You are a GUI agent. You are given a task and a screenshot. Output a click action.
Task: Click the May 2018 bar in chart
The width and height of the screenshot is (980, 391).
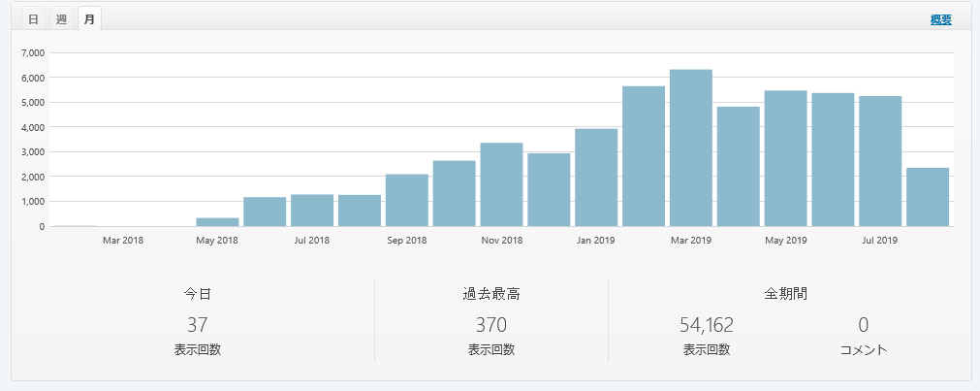click(217, 222)
